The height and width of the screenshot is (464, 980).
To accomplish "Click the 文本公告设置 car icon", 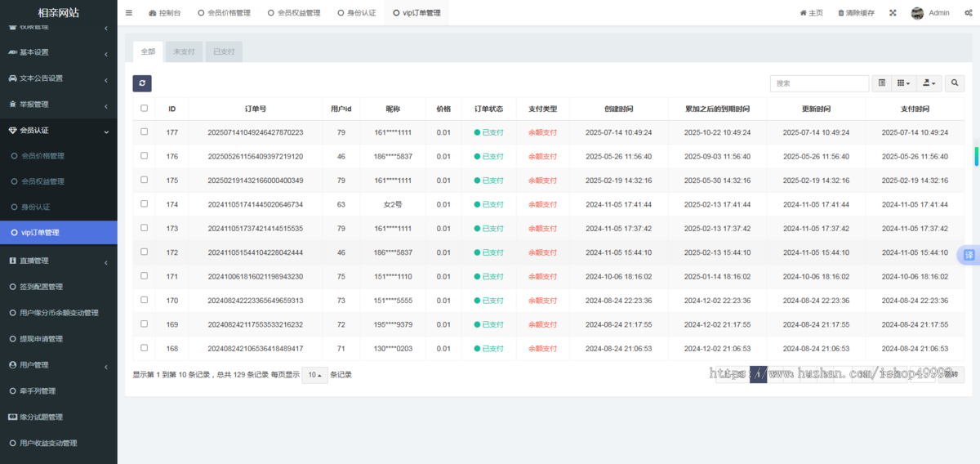I will pos(12,78).
